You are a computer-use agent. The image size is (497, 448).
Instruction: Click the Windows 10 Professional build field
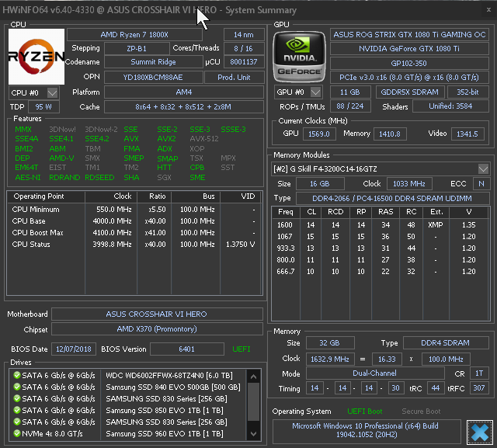[366, 430]
